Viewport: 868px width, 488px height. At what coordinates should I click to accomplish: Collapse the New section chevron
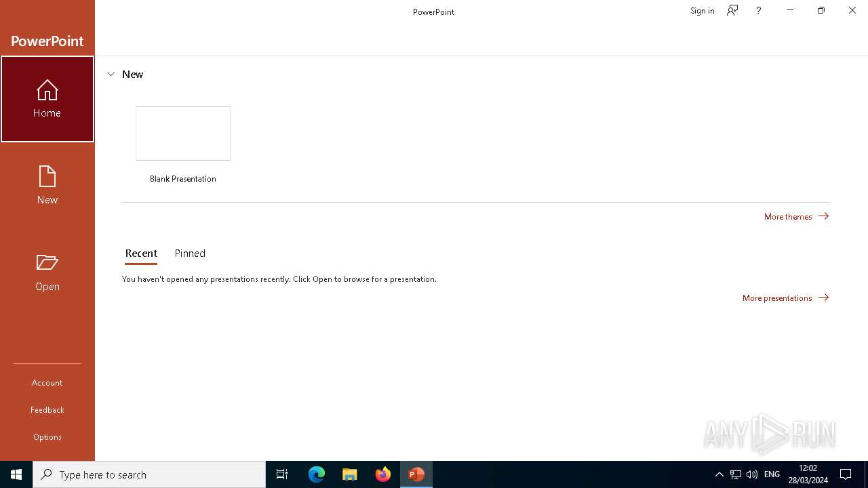pyautogui.click(x=111, y=75)
